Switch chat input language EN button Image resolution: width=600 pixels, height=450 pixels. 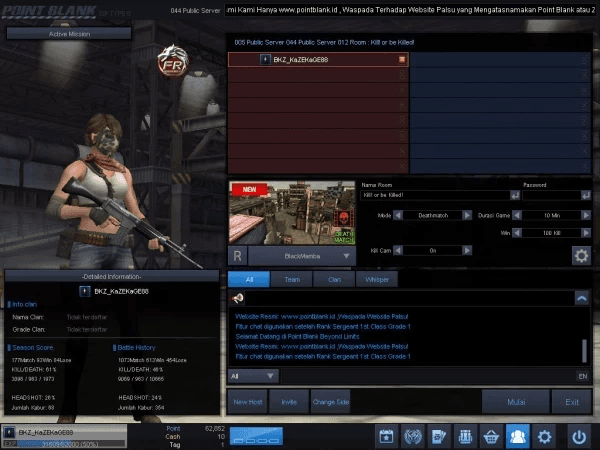point(583,377)
